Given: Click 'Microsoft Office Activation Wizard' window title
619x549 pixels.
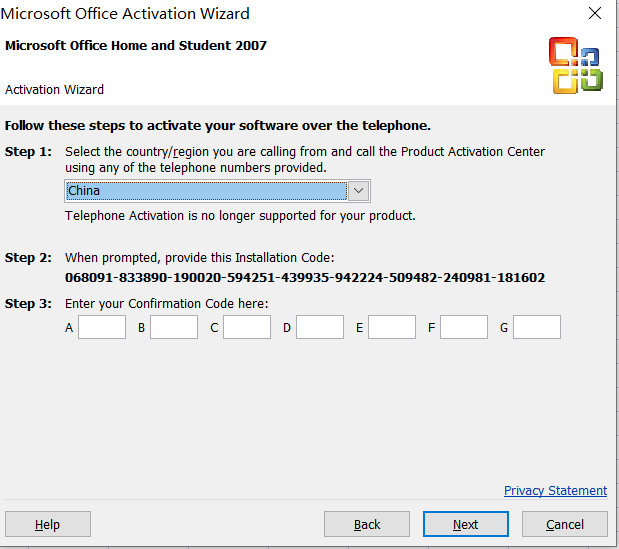Looking at the screenshot, I should pos(125,13).
